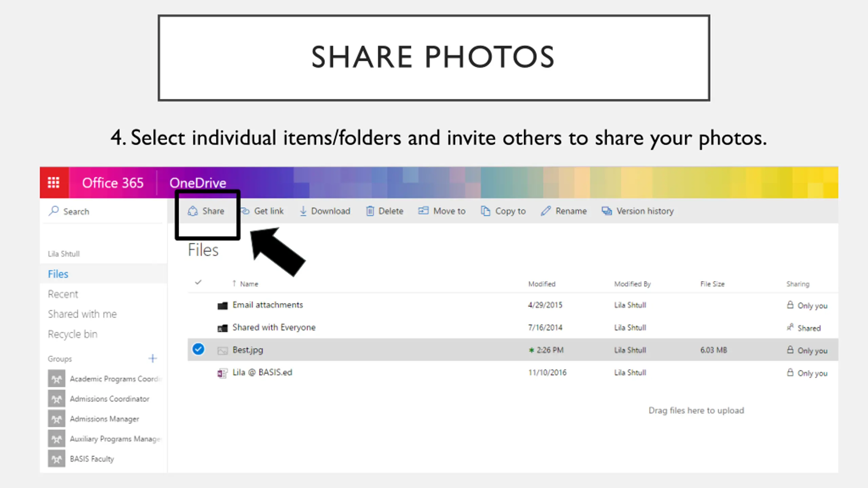
Task: Click the Only you lock for Best.jpg
Action: [790, 349]
